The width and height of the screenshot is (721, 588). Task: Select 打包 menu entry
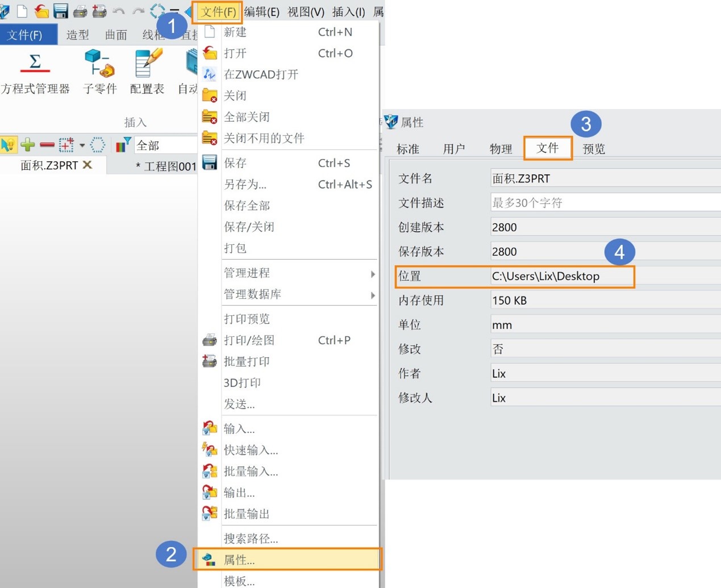pyautogui.click(x=289, y=248)
